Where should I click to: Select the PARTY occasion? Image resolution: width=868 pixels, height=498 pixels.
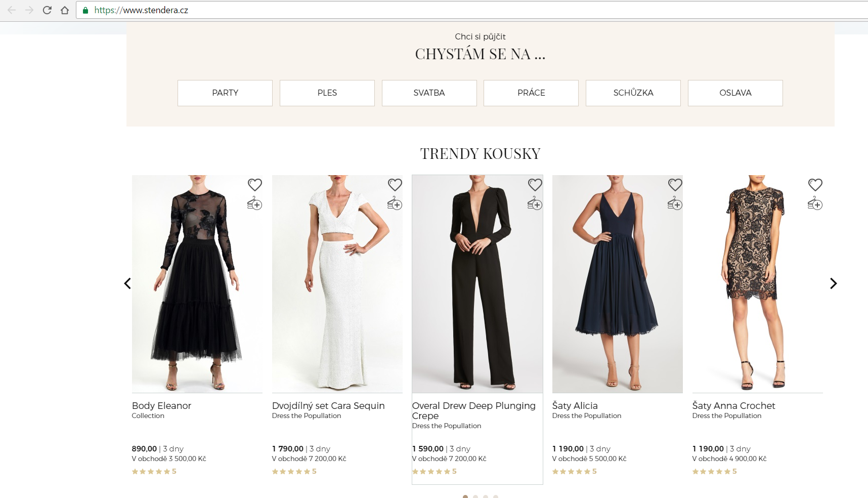pyautogui.click(x=225, y=93)
